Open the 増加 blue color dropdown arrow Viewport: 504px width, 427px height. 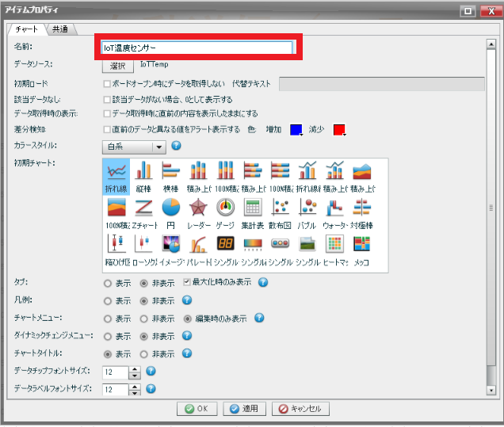coord(301,135)
